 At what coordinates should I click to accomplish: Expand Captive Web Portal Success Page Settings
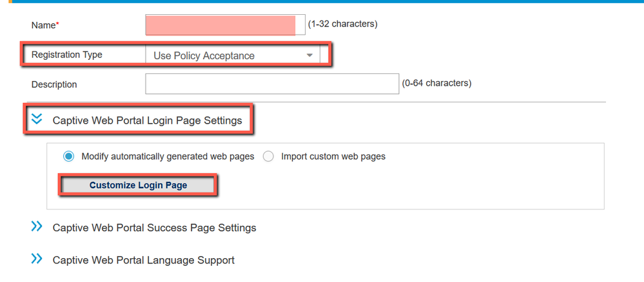point(154,228)
